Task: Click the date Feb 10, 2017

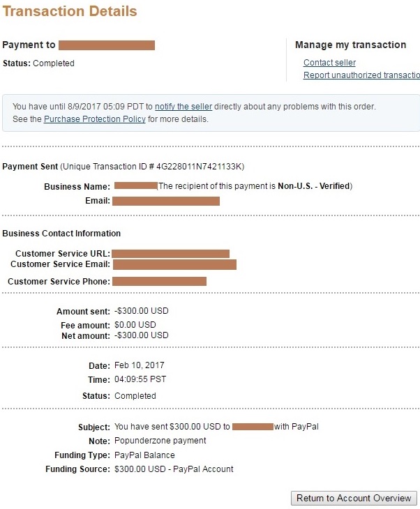Action: pos(140,365)
